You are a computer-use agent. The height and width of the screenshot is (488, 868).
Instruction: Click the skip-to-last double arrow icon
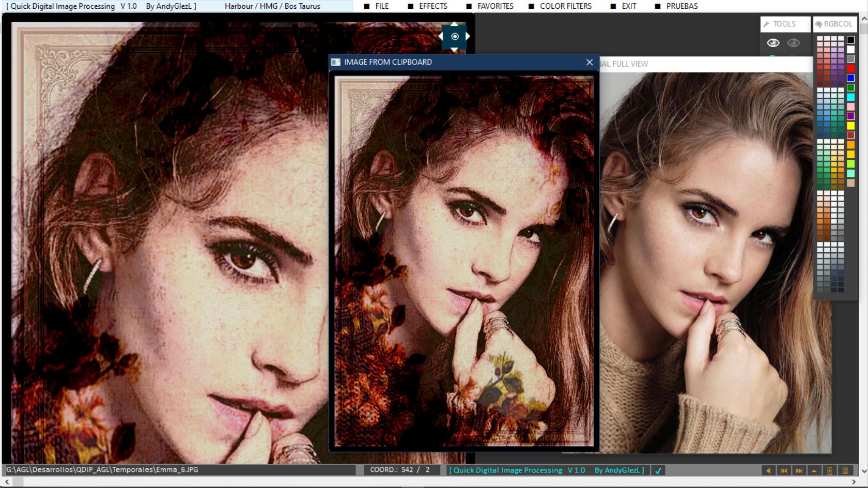[x=799, y=470]
